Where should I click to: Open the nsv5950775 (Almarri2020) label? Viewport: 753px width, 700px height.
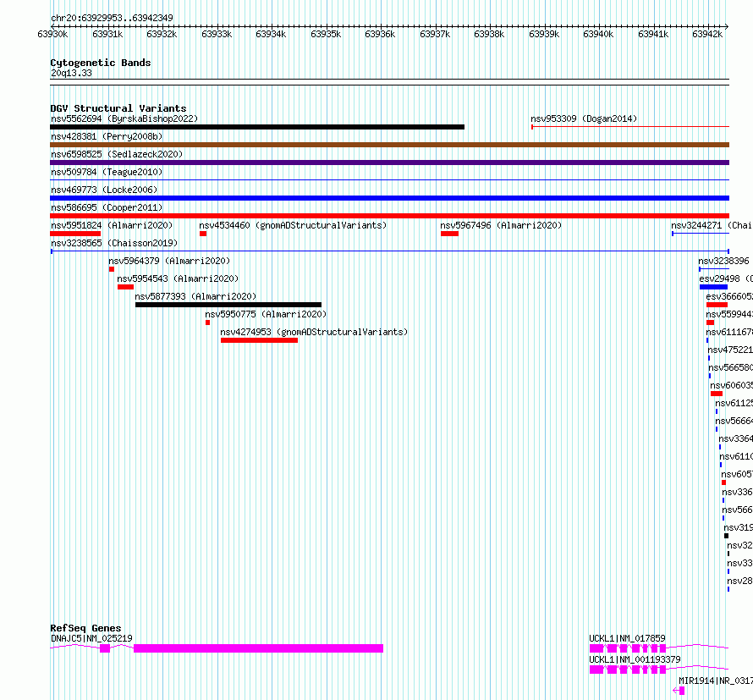pos(266,314)
